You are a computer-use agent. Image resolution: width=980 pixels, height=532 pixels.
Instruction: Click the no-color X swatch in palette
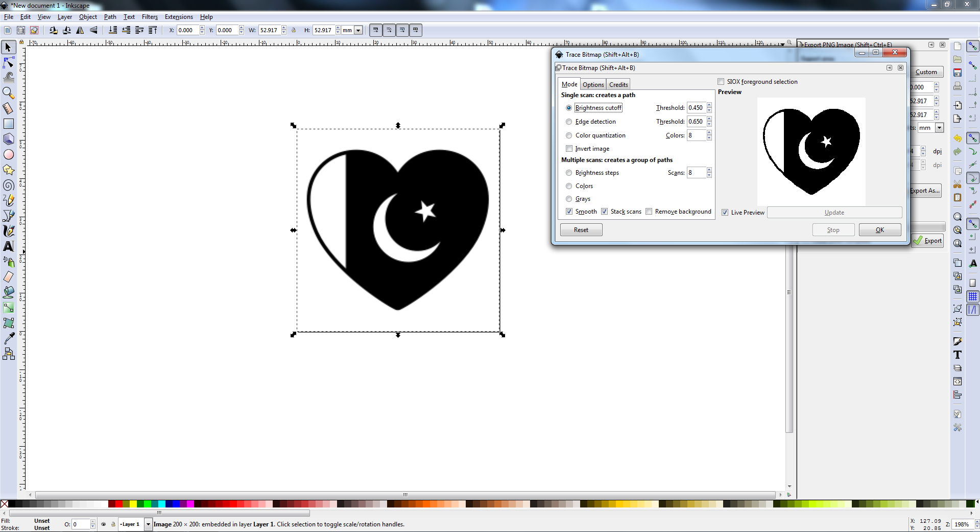point(4,504)
